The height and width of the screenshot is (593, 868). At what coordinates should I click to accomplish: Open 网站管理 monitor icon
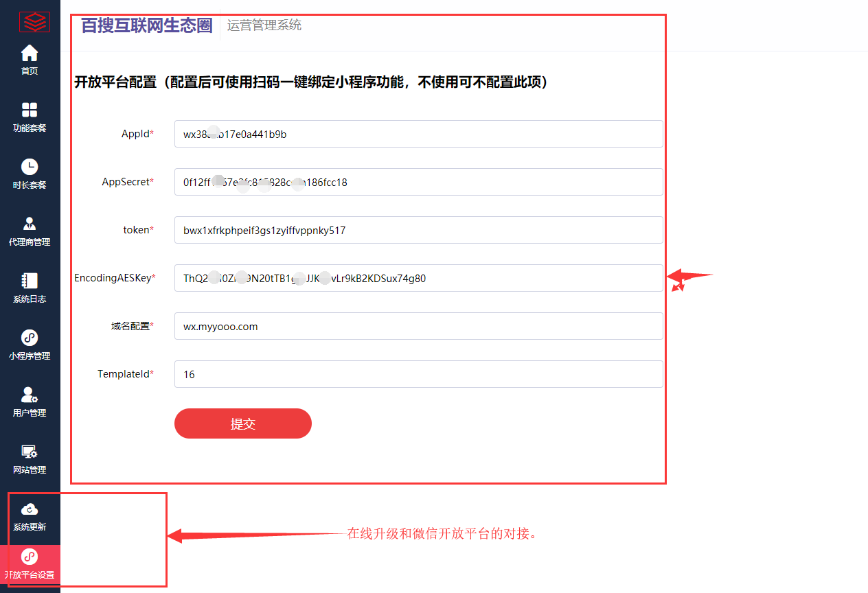pyautogui.click(x=30, y=452)
